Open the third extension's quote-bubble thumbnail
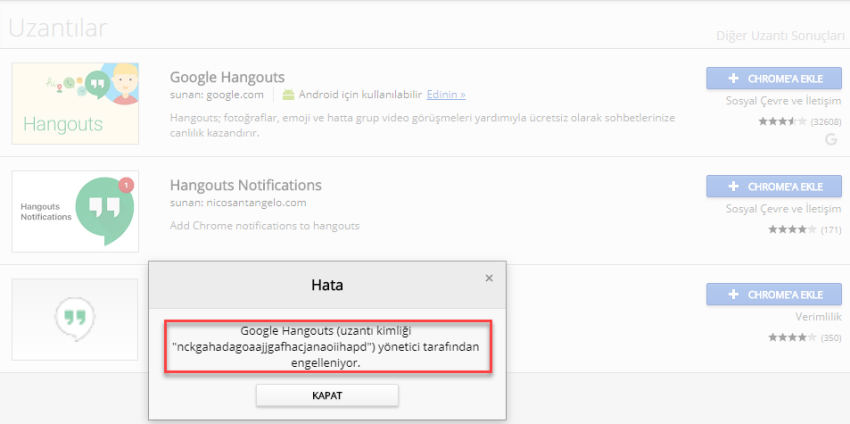The height and width of the screenshot is (424, 850). click(x=75, y=319)
